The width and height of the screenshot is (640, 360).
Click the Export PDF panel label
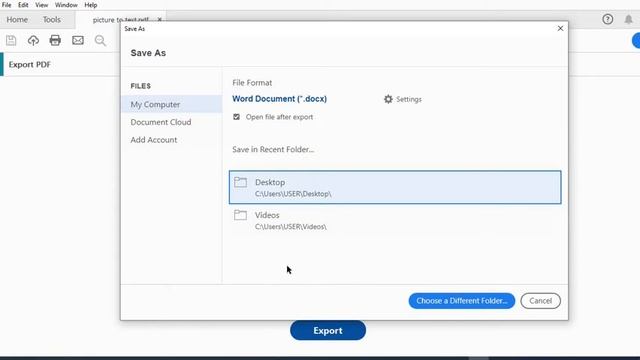pyautogui.click(x=30, y=64)
